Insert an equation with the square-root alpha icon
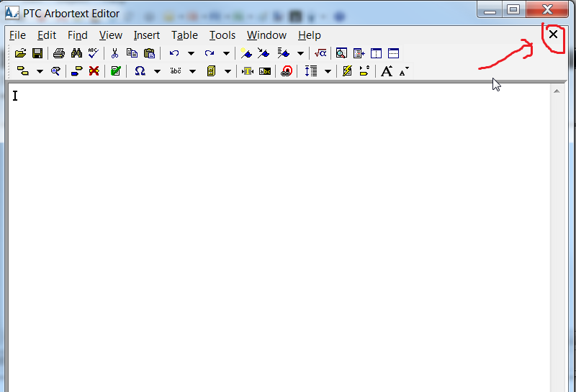The height and width of the screenshot is (392, 576). click(x=320, y=53)
